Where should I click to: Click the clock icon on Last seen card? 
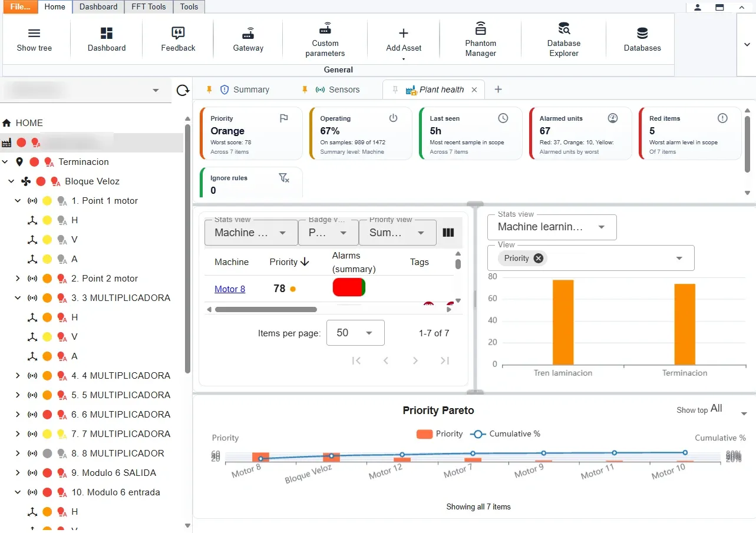pyautogui.click(x=503, y=118)
